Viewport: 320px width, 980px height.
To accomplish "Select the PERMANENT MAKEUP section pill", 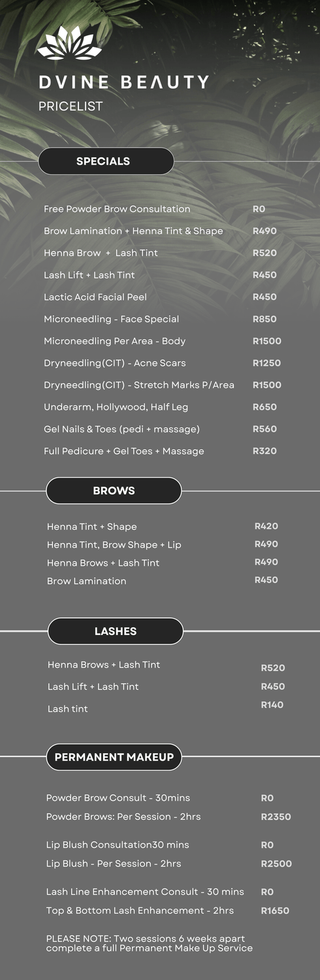I will tap(114, 757).
